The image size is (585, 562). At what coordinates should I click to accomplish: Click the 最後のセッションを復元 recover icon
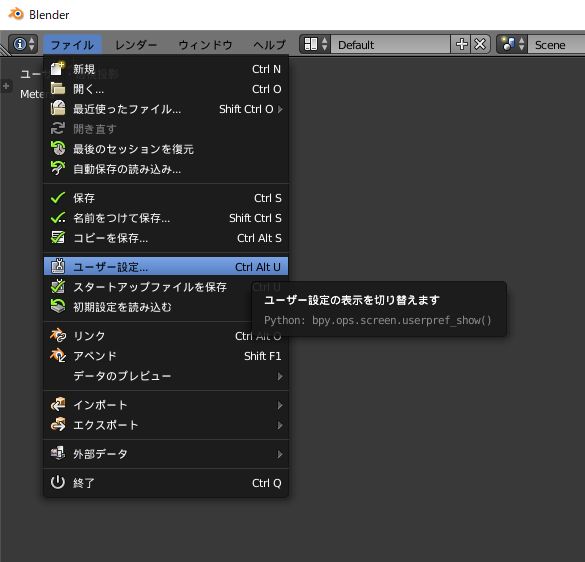(x=58, y=148)
